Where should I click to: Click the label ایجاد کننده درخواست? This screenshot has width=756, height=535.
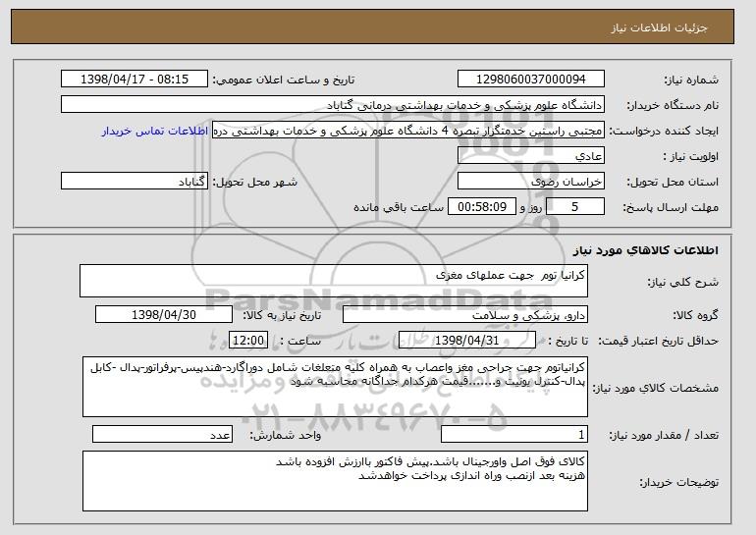(x=664, y=131)
